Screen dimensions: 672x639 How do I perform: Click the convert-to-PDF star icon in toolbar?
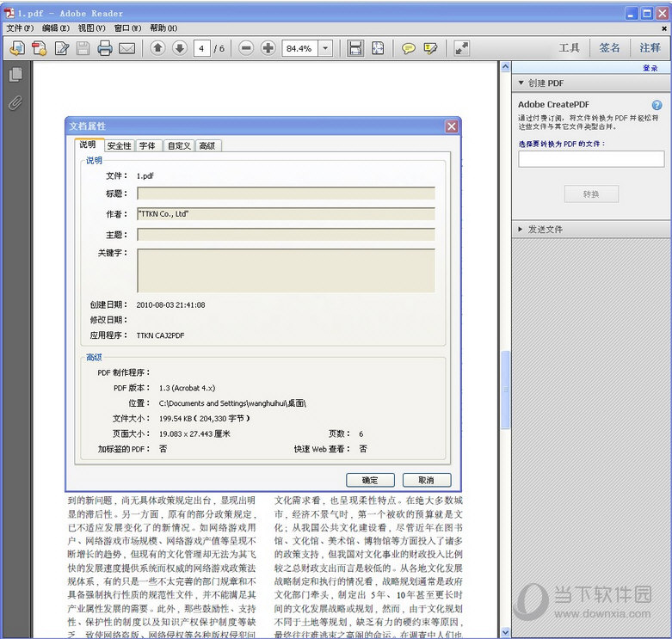40,48
